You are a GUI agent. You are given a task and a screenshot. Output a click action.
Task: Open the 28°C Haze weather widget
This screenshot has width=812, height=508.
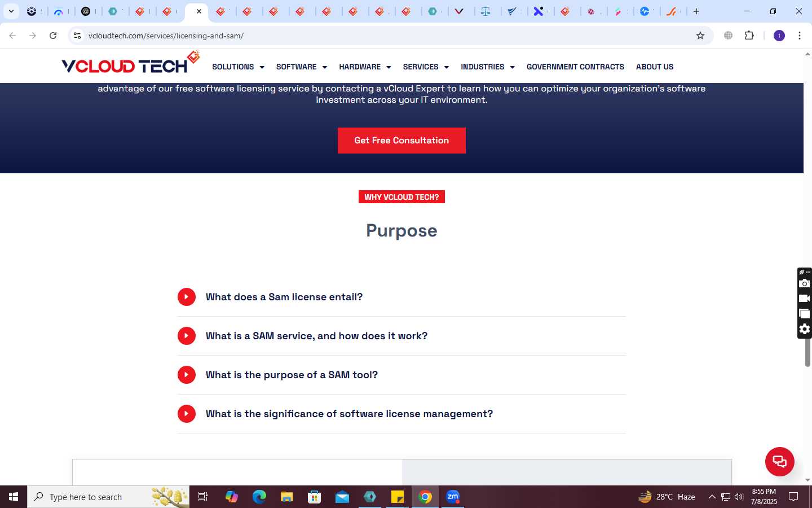click(x=667, y=497)
